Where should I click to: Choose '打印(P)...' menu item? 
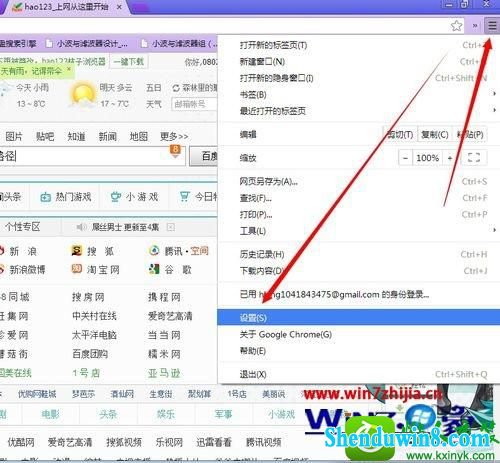[358, 214]
